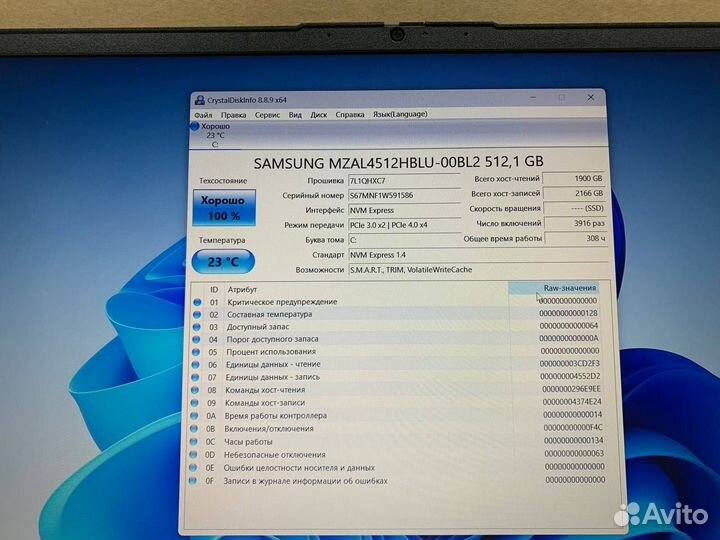The height and width of the screenshot is (540, 720).
Task: Click the SAMSUNG MZAL4512HBLU-00BL2 512,1 GB drive title
Action: 398,162
